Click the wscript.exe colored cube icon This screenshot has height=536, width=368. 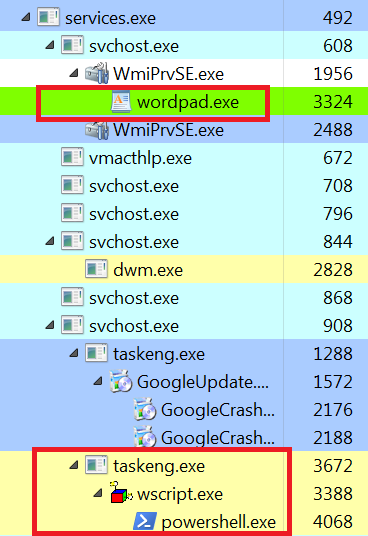(121, 493)
